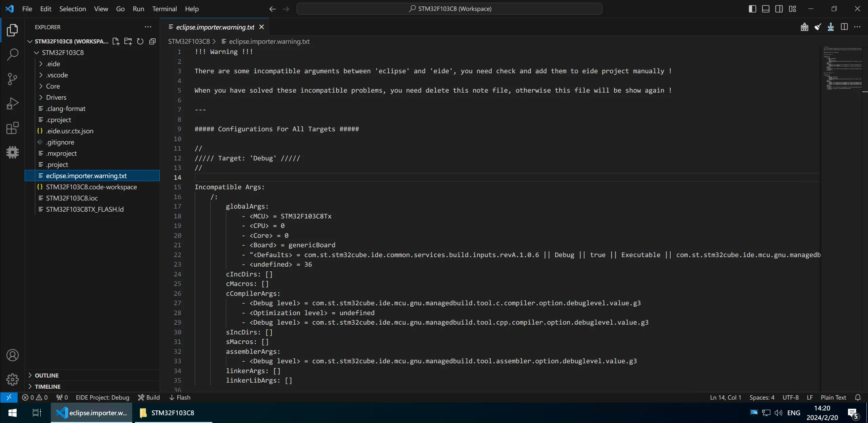Click the Extensions sidebar icon
Screen dimensions: 868x423
(x=12, y=127)
